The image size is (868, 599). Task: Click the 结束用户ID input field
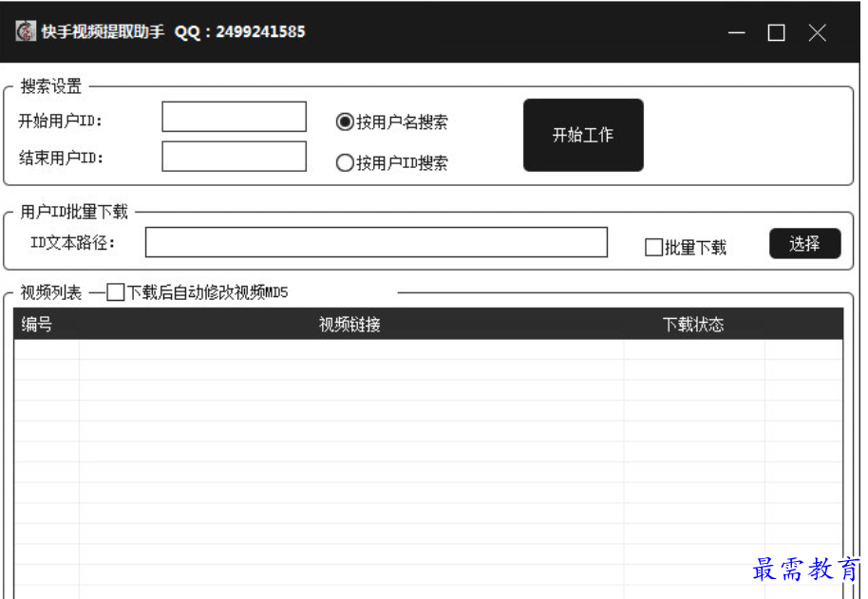point(234,156)
